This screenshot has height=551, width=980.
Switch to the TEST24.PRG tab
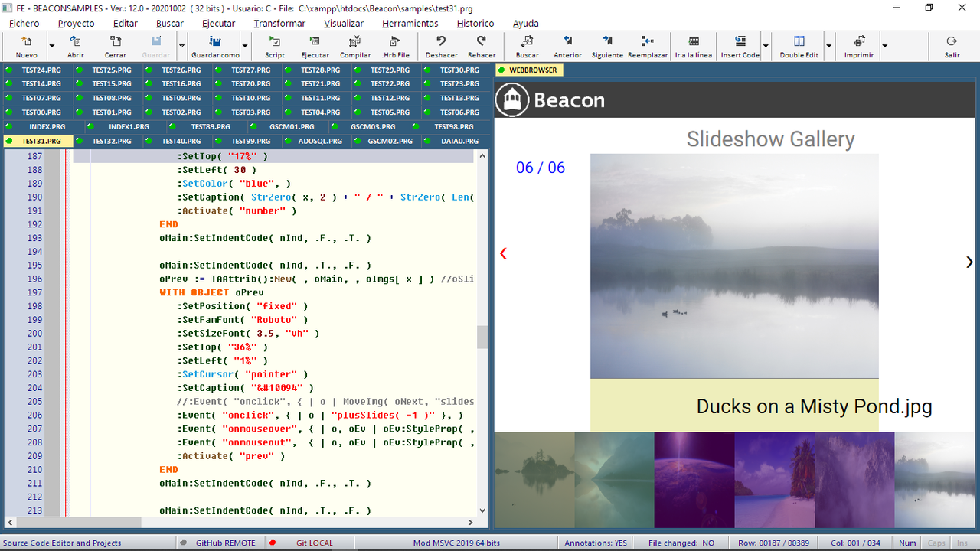pos(38,70)
